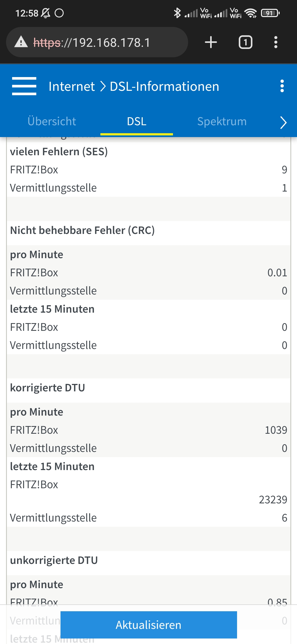Viewport: 297px width, 644px height.
Task: Tap the Internet breadcrumb link
Action: tap(71, 86)
